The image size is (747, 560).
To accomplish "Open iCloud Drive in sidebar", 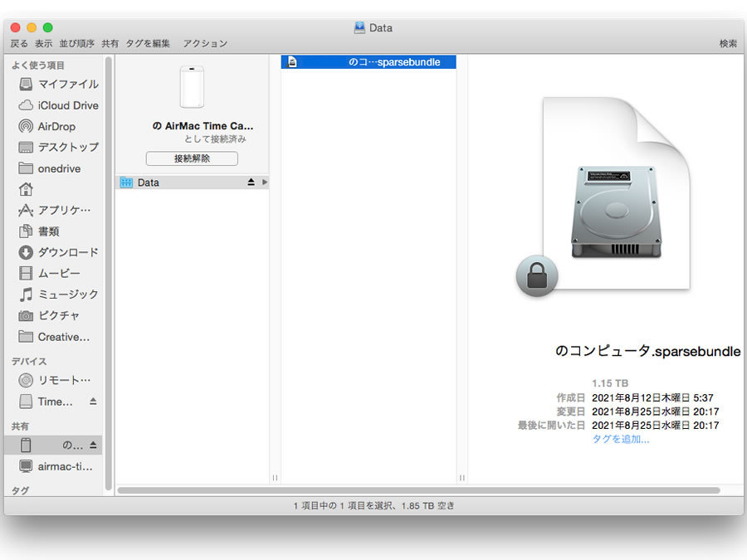I will (x=58, y=105).
